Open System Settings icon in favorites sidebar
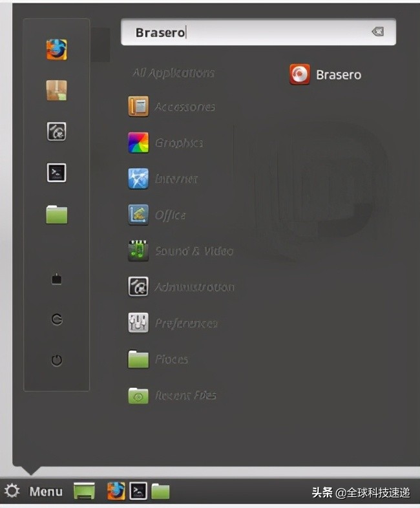This screenshot has height=508, width=420. [x=57, y=132]
